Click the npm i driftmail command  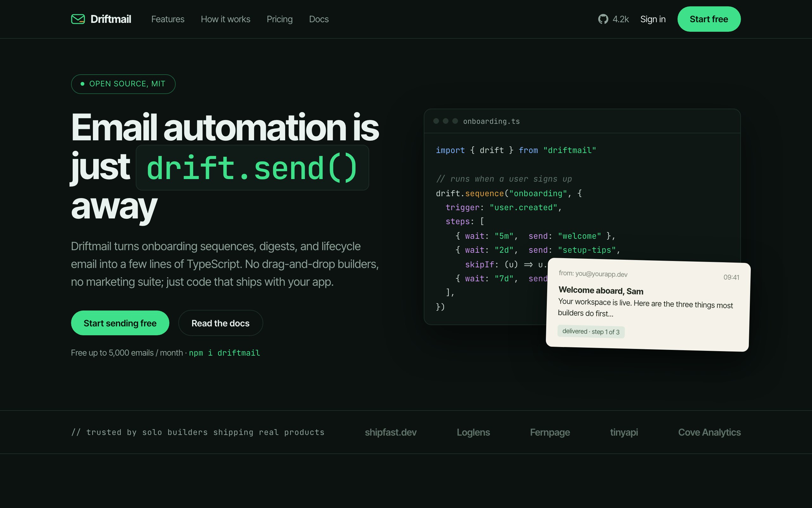(x=225, y=353)
